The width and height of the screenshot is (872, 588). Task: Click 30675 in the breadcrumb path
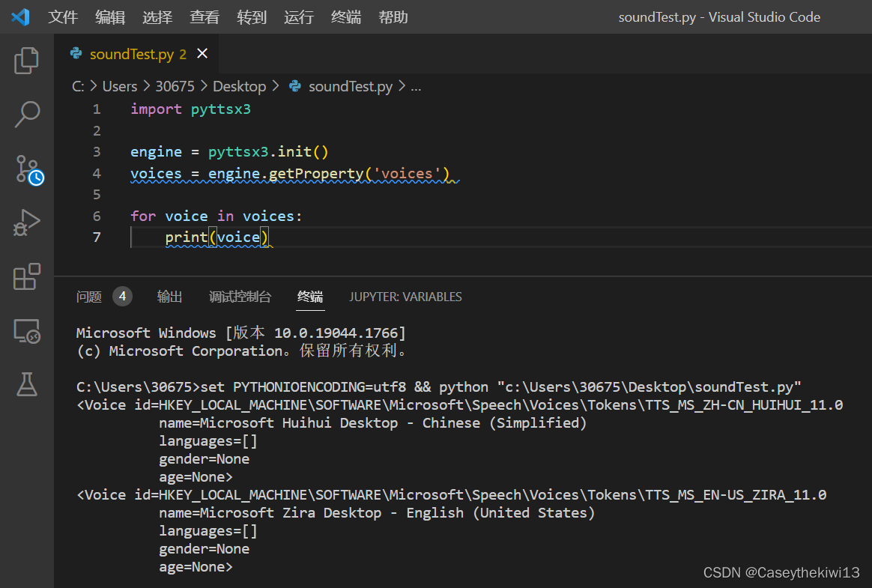tap(175, 86)
